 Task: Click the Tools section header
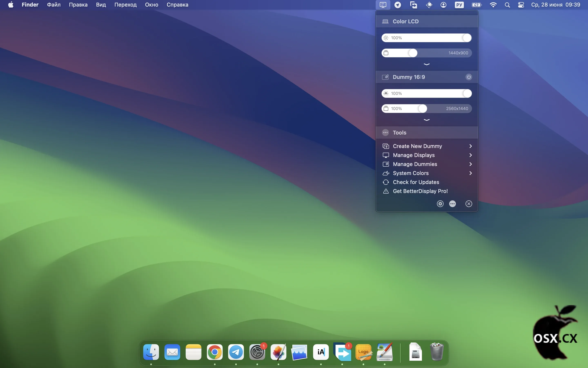(x=427, y=133)
